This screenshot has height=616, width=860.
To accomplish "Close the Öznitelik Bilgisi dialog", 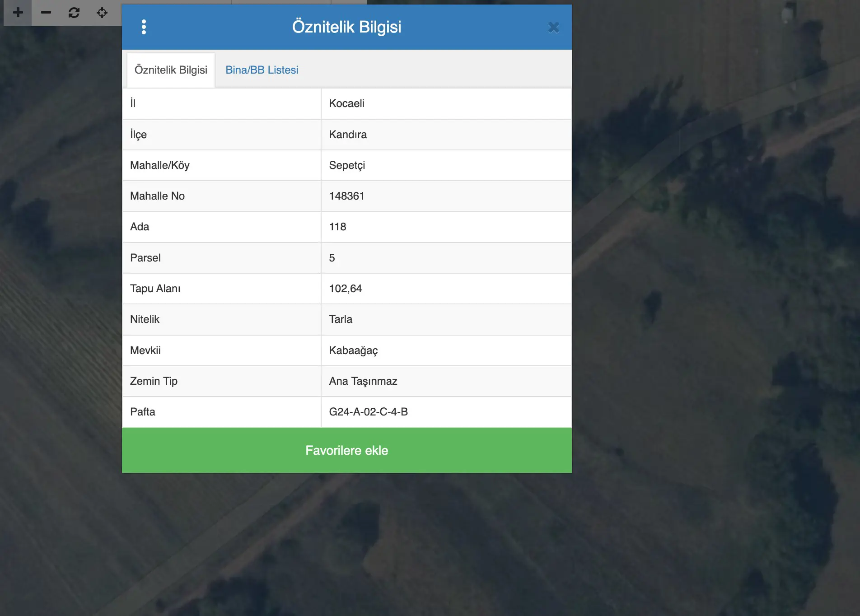I will 553,28.
